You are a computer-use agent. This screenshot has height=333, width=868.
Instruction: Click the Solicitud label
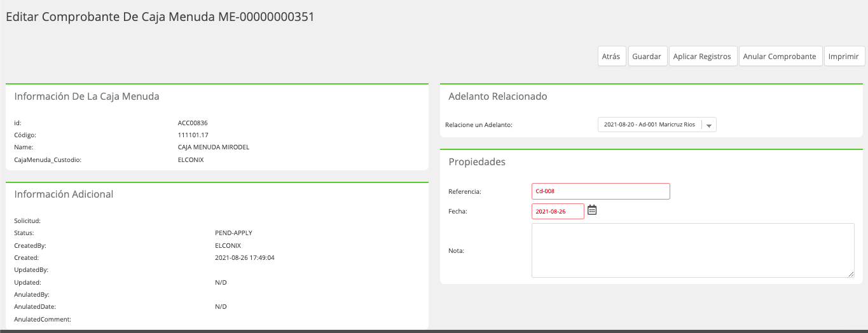(x=27, y=221)
